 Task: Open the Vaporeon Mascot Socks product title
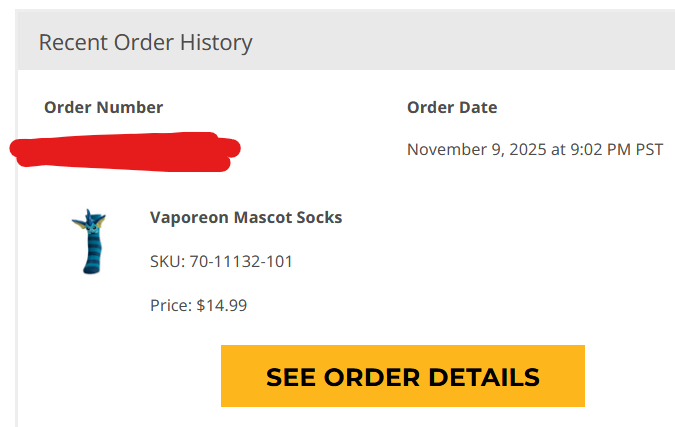coord(246,217)
